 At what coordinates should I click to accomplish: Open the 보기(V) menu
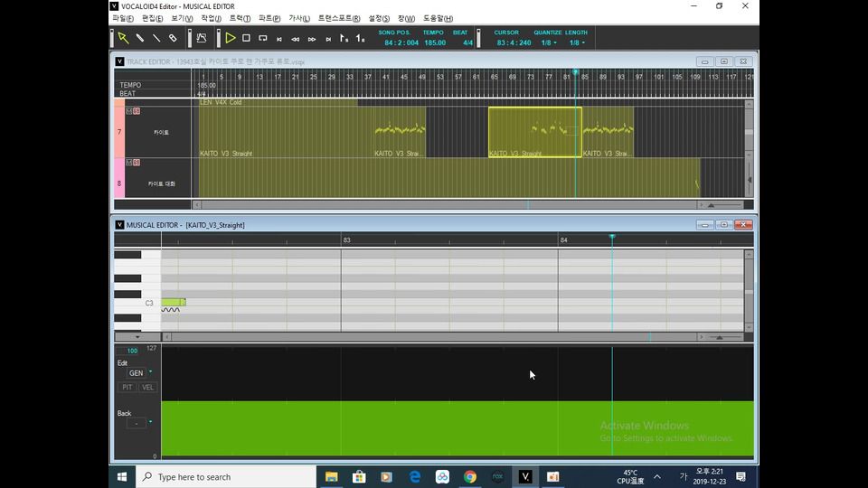(182, 18)
